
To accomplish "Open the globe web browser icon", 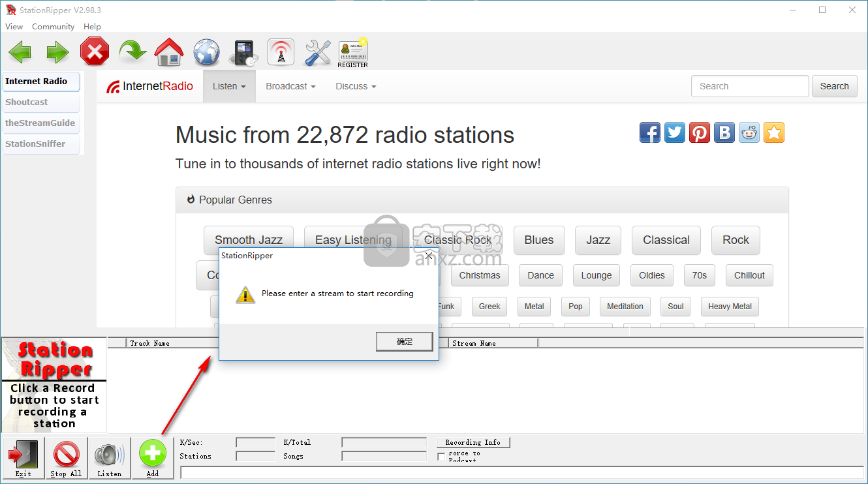I will tap(207, 52).
